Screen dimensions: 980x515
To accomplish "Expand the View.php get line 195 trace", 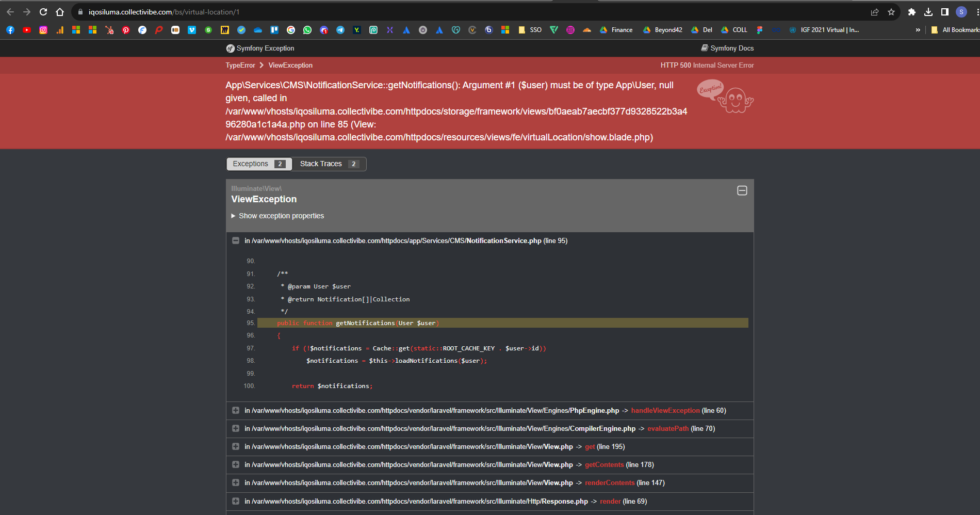I will pos(236,446).
